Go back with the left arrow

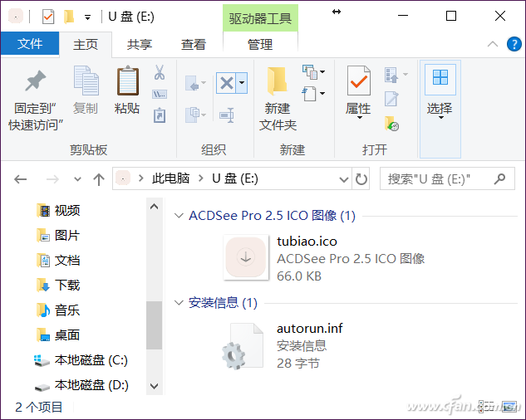21,179
